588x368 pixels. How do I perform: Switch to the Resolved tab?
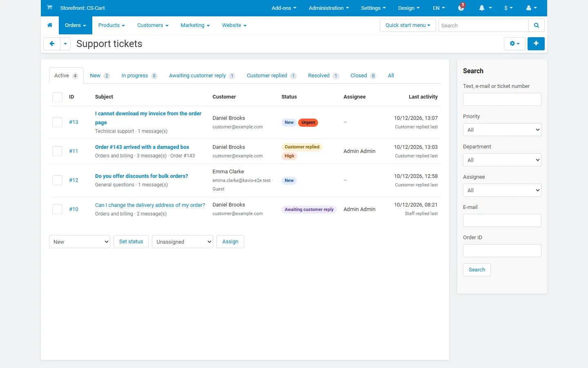pos(323,76)
